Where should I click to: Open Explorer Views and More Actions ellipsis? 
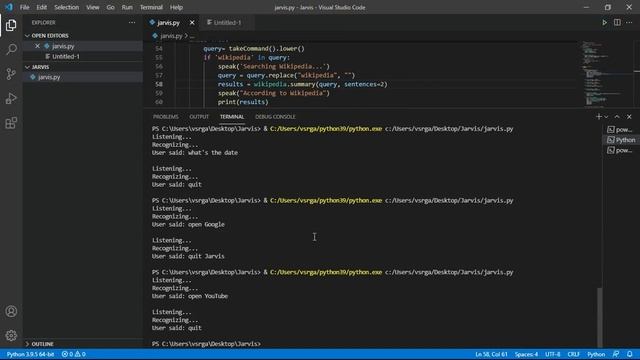pyautogui.click(x=132, y=22)
